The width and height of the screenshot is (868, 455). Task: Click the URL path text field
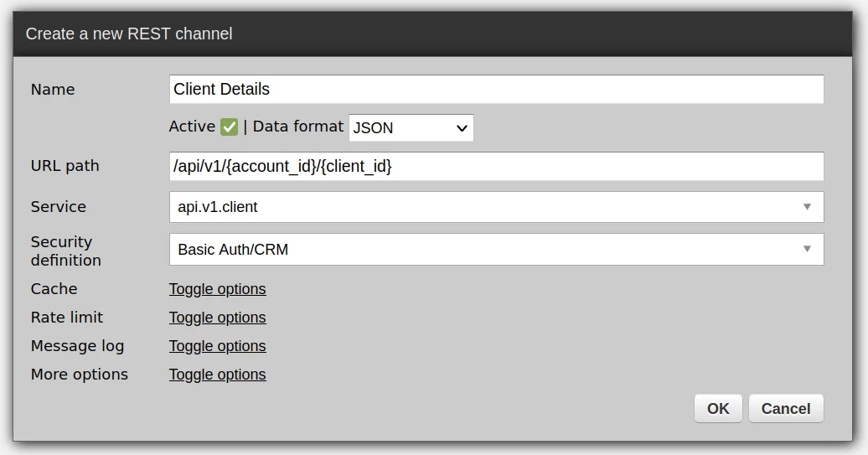(496, 166)
